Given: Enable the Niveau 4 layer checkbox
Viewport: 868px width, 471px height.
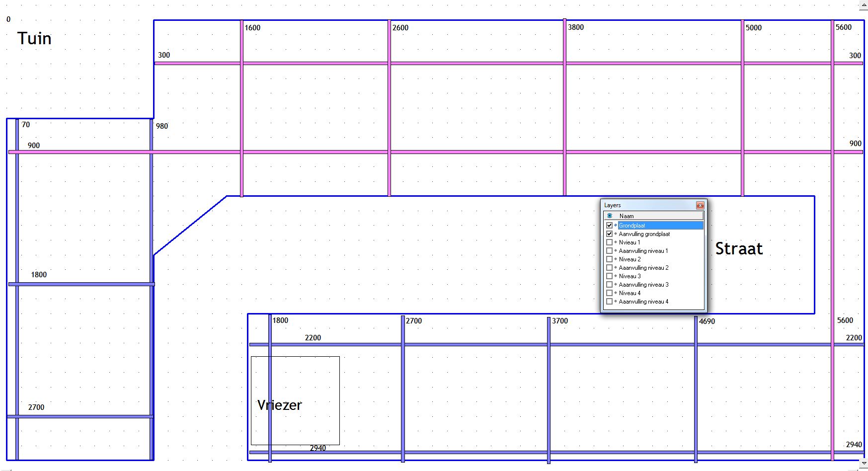Looking at the screenshot, I should pos(609,293).
